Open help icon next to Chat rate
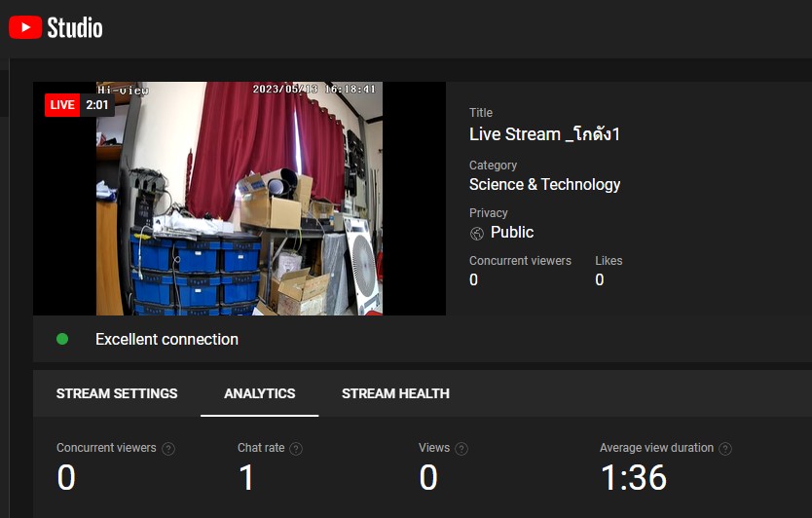Screen dimensions: 812x518 tap(296, 449)
